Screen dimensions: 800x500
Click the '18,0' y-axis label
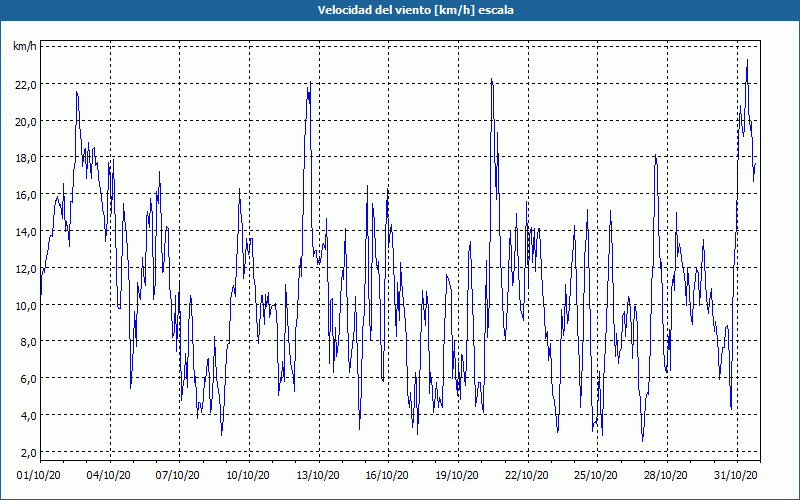tap(26, 158)
